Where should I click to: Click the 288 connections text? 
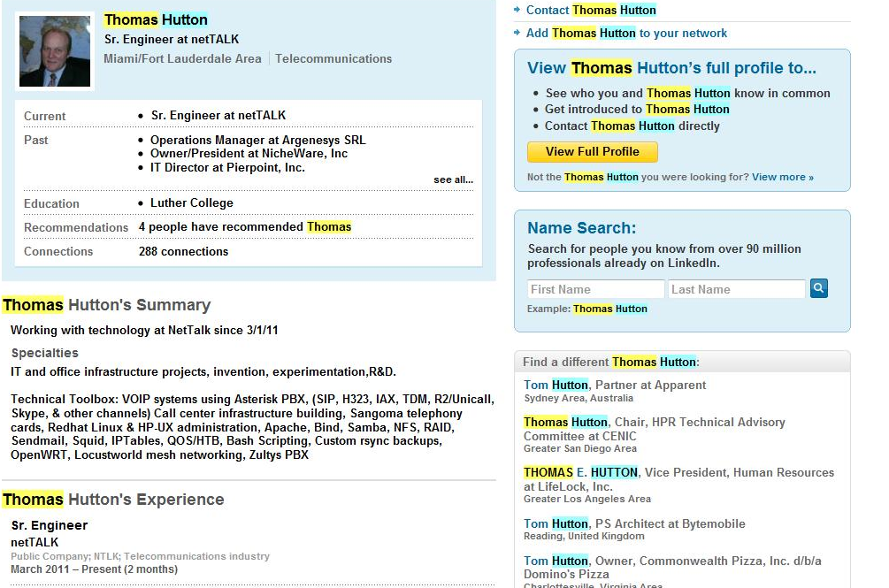(x=184, y=251)
